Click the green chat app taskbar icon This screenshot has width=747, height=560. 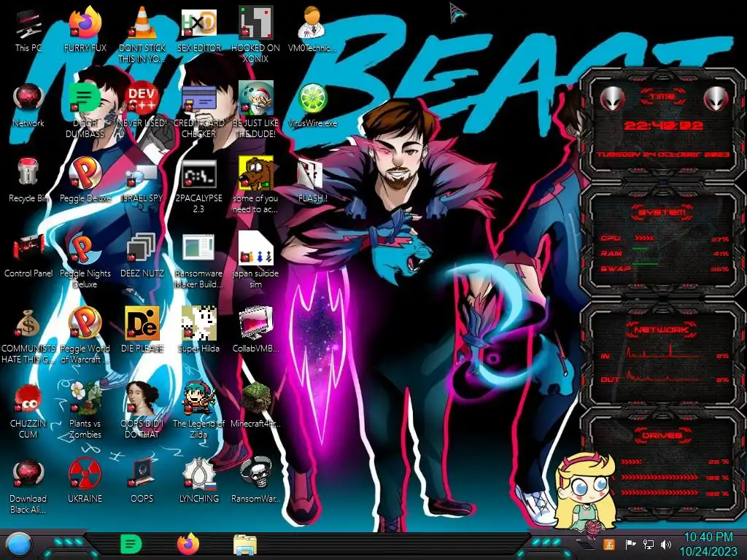[x=131, y=544]
